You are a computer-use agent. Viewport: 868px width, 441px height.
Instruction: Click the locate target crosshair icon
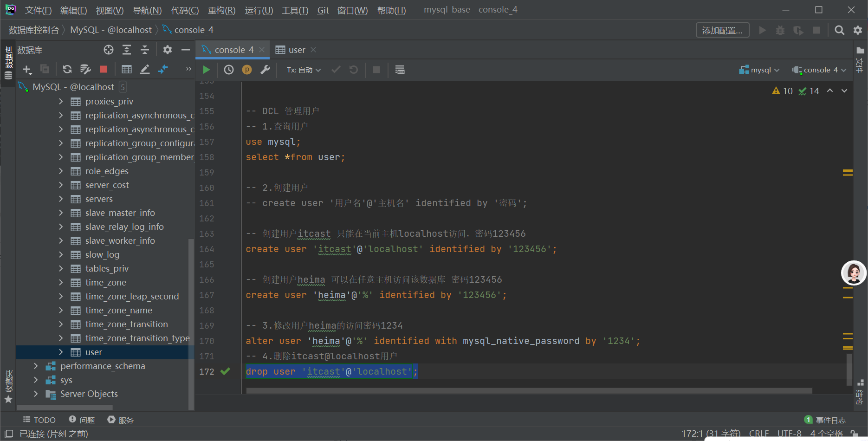(x=109, y=50)
